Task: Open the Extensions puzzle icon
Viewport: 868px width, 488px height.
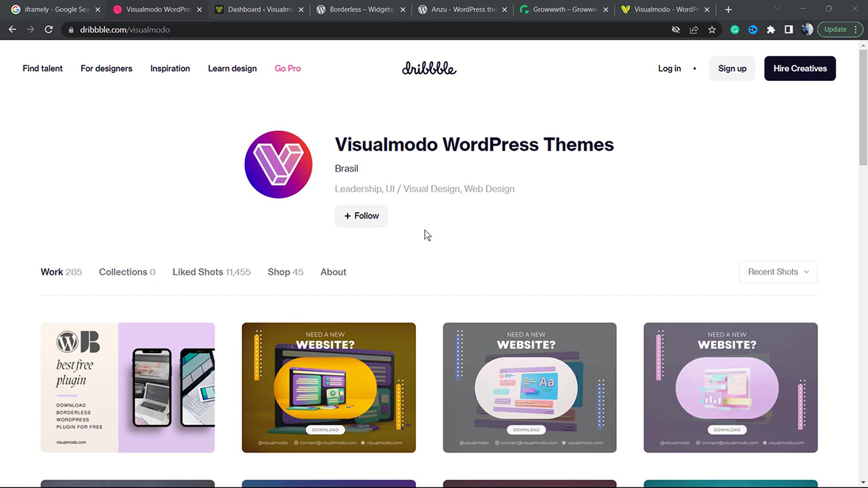Action: [771, 29]
